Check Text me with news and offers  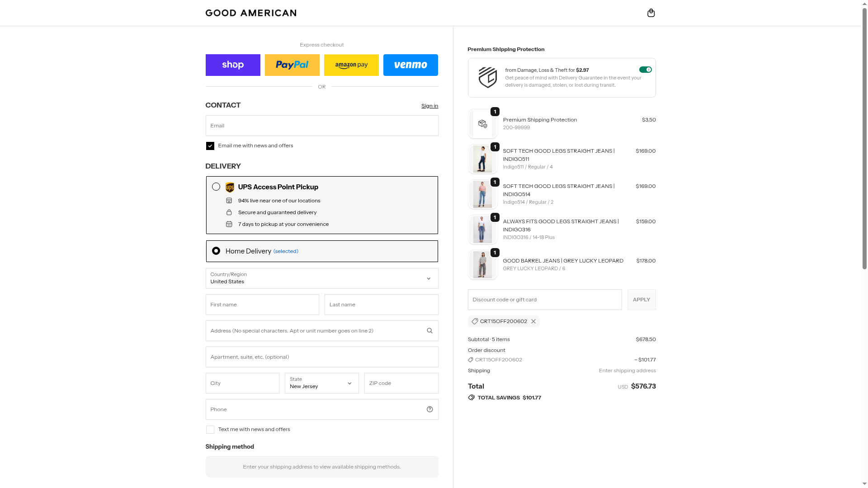point(210,430)
